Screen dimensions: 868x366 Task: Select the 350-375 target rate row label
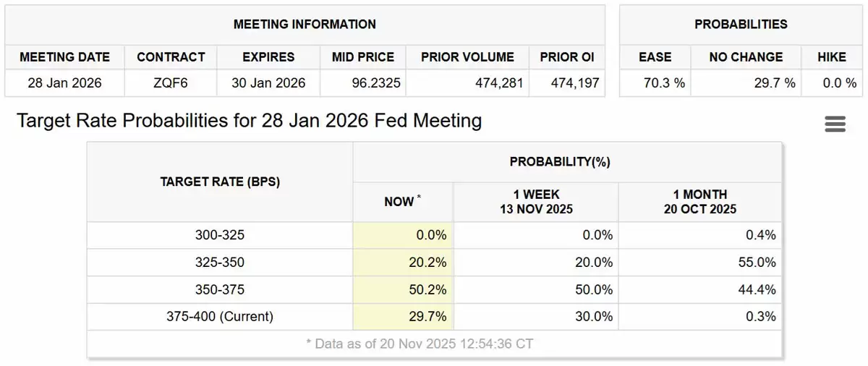tap(220, 290)
